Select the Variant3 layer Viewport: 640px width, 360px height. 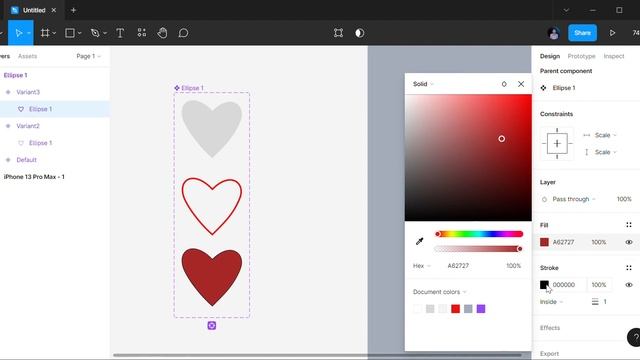[x=28, y=92]
